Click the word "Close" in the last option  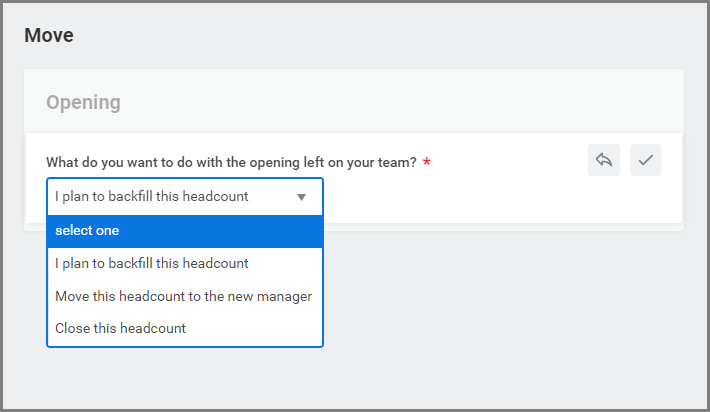point(72,328)
